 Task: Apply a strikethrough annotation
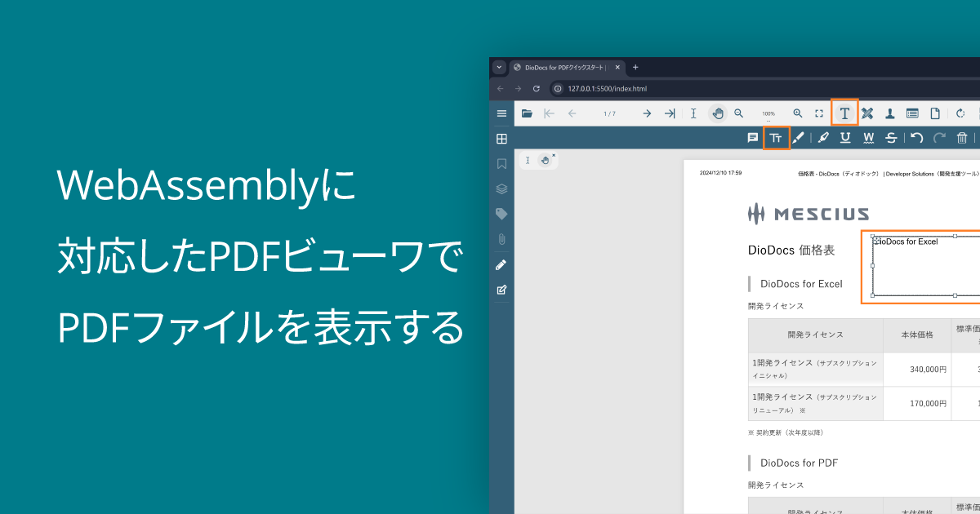[x=891, y=138]
